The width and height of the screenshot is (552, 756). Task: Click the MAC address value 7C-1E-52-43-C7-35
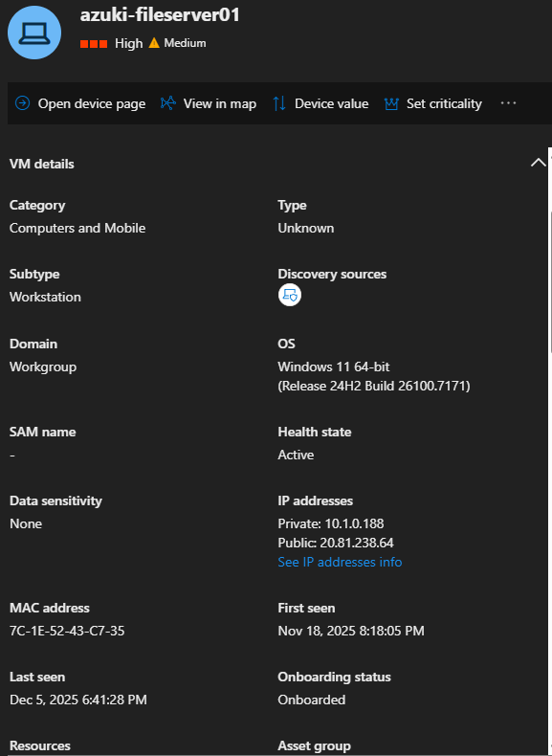[67, 631]
